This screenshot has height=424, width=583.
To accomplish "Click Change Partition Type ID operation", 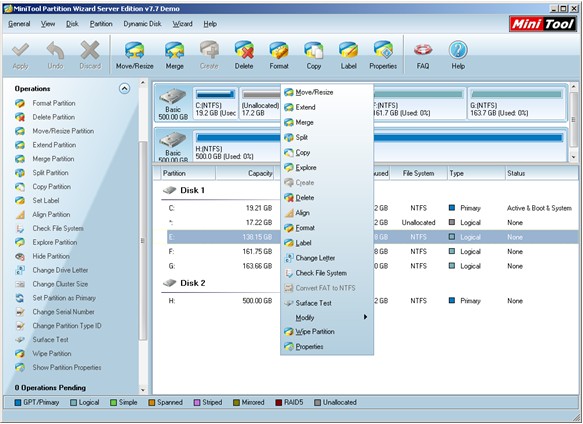I will (x=58, y=326).
